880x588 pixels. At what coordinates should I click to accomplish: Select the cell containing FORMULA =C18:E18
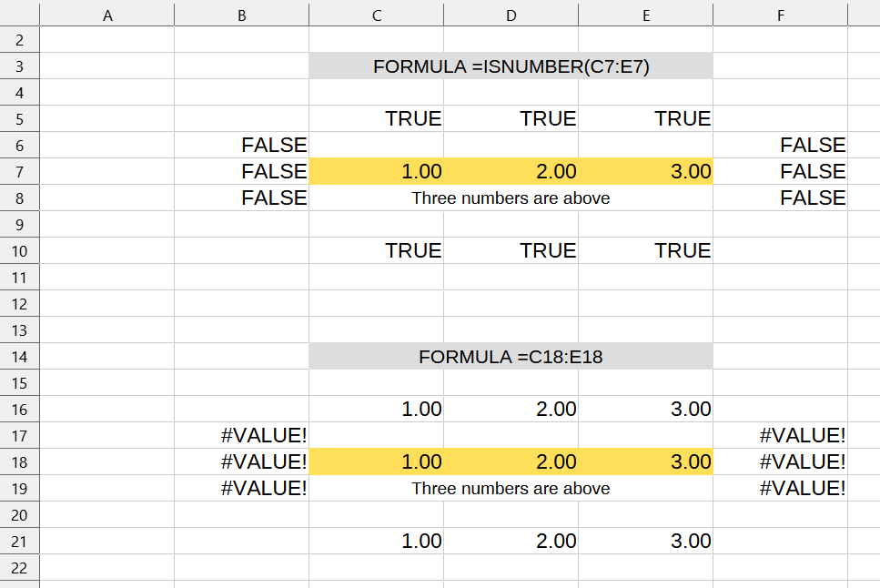[x=511, y=356]
